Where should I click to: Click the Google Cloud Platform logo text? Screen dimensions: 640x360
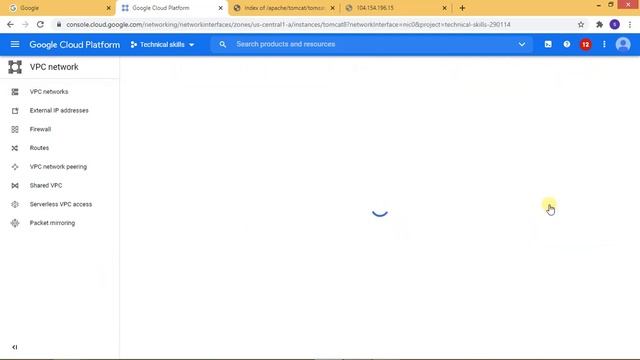coord(75,44)
